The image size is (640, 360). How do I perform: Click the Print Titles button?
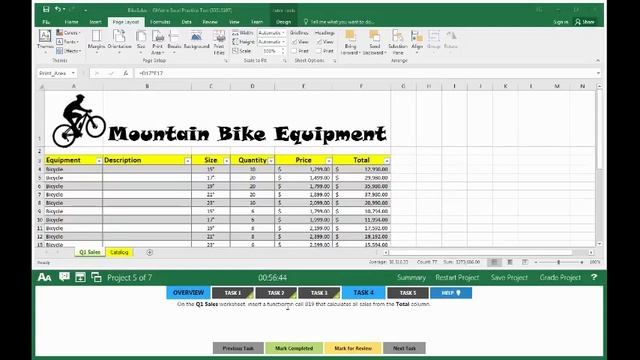pyautogui.click(x=219, y=42)
